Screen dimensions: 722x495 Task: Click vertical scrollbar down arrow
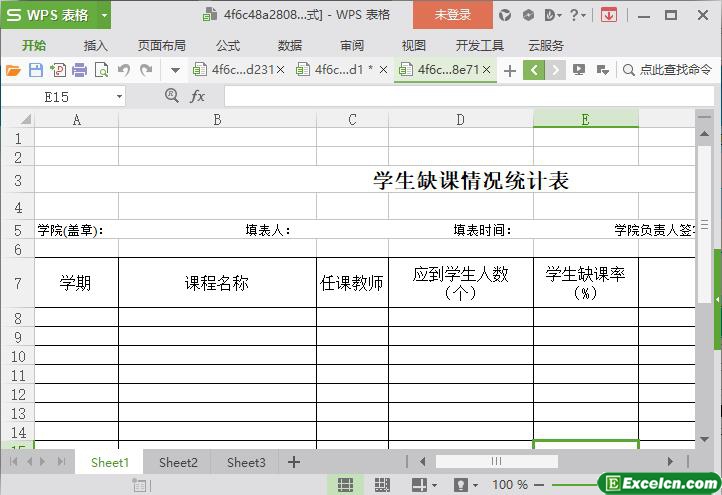pyautogui.click(x=704, y=439)
